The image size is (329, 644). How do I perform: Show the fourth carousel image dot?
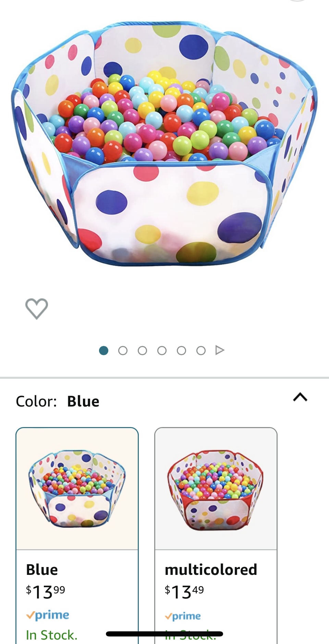pos(162,350)
